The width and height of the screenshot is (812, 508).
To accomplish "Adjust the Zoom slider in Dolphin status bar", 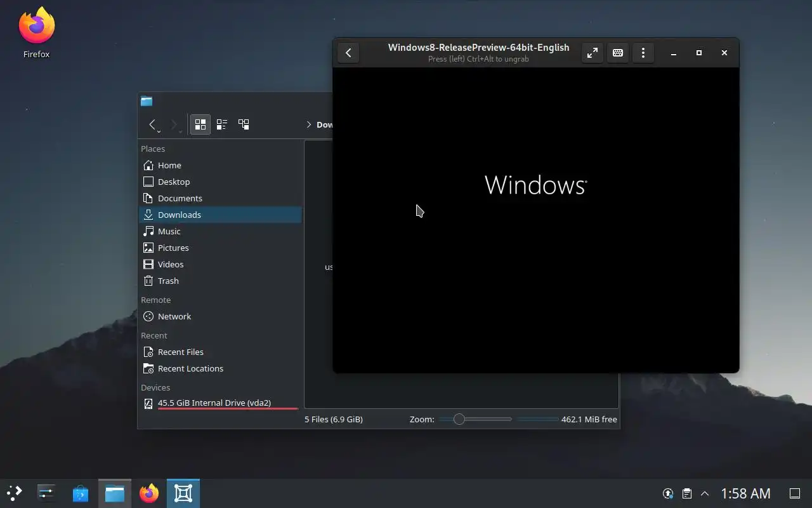I will click(x=475, y=419).
